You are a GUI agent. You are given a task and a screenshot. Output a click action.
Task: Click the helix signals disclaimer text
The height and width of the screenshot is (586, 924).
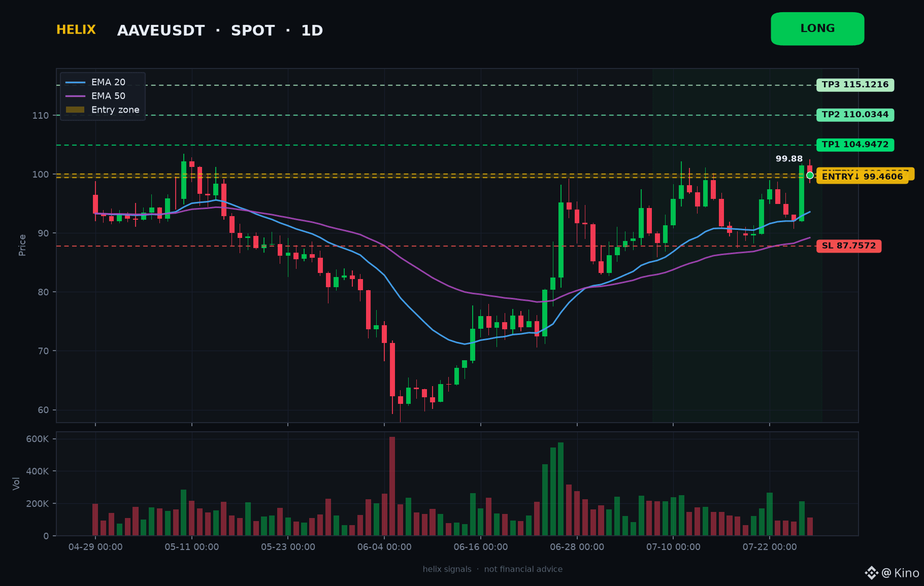coord(492,569)
